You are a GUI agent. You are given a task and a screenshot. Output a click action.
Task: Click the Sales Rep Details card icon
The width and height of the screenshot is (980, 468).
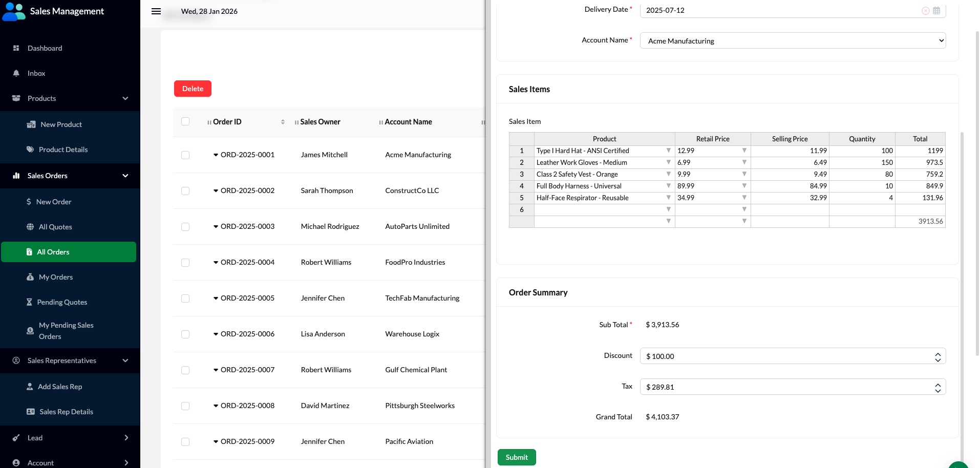(x=31, y=412)
